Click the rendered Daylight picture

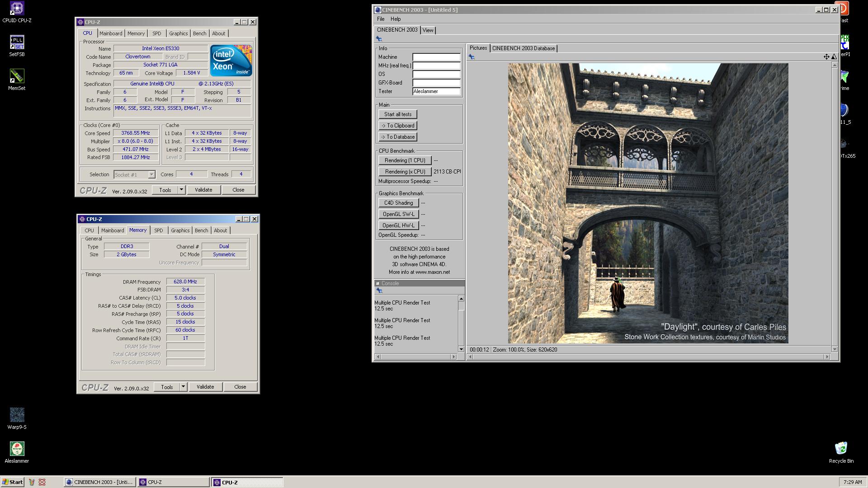pos(648,203)
